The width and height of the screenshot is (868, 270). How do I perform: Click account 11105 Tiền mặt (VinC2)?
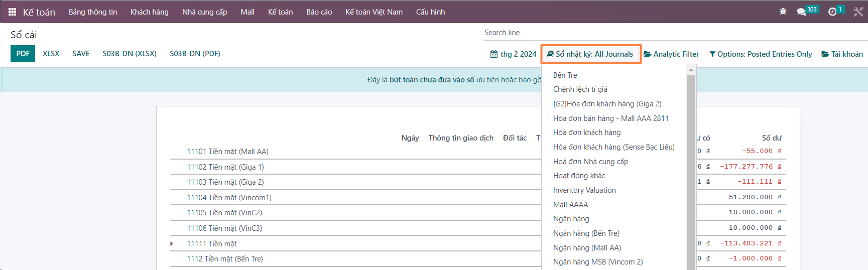[224, 213]
